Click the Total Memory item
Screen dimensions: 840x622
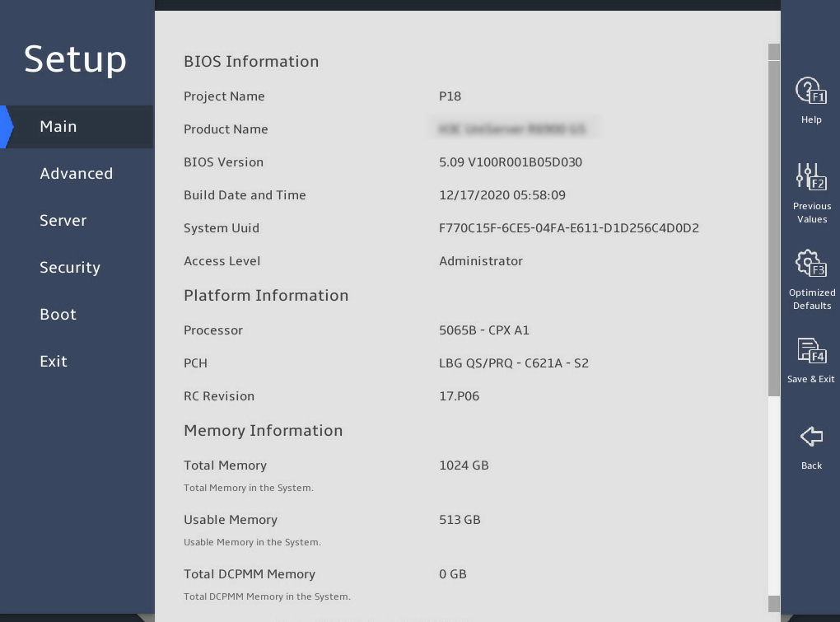point(225,465)
